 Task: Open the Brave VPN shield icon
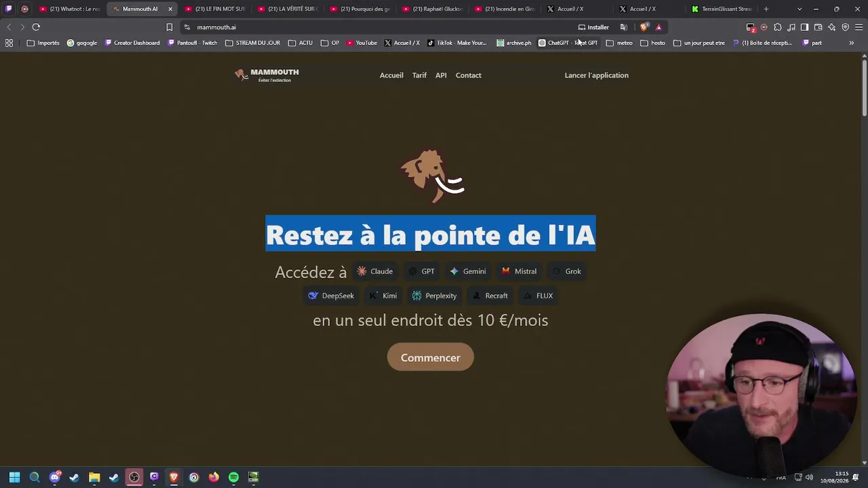tap(845, 27)
